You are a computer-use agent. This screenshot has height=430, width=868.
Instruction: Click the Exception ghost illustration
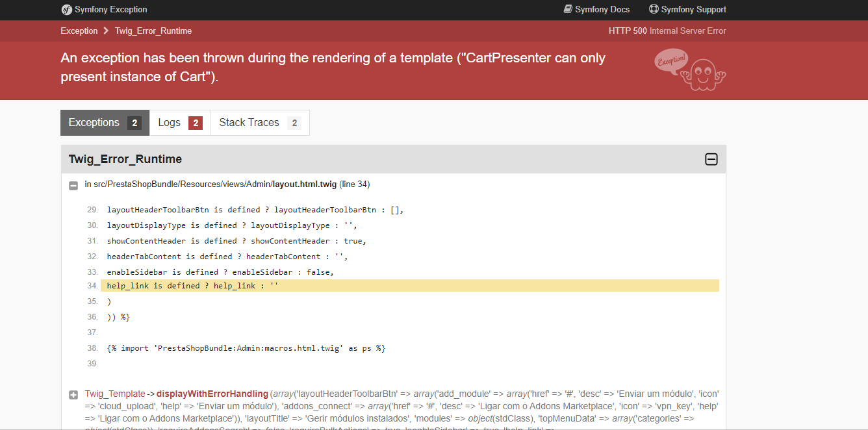click(690, 70)
